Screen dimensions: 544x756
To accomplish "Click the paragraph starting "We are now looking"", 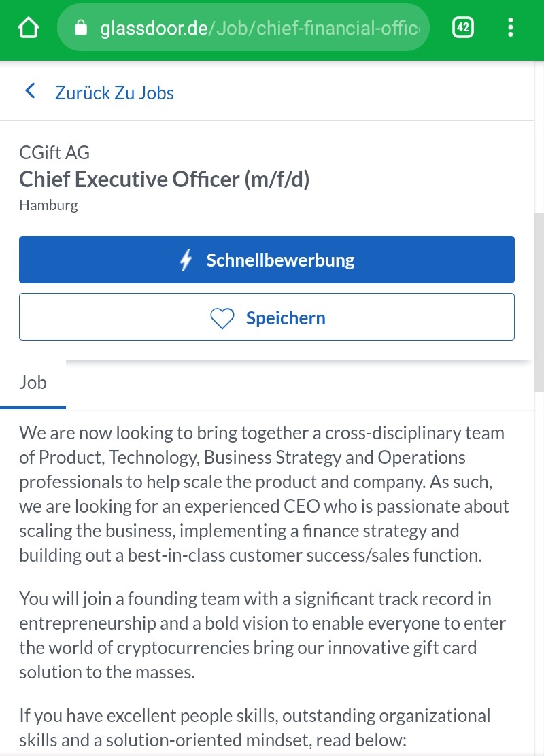I will [264, 494].
